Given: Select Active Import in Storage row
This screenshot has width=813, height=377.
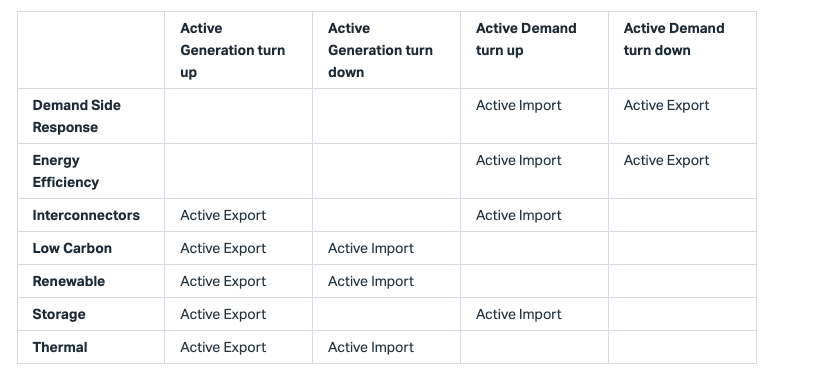Looking at the screenshot, I should pyautogui.click(x=518, y=314).
